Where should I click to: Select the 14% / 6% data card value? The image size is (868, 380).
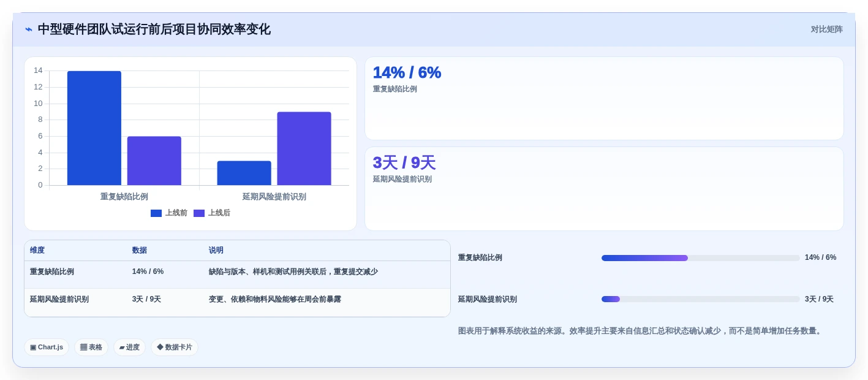[407, 72]
